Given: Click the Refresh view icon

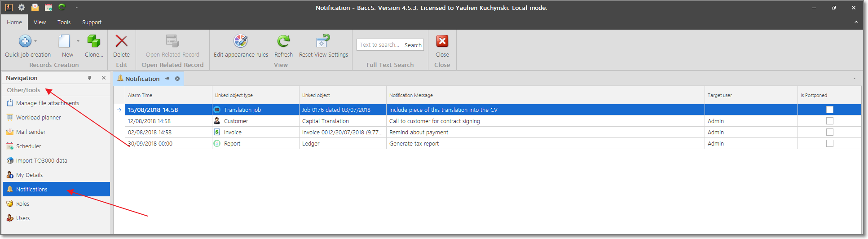Looking at the screenshot, I should click(283, 41).
